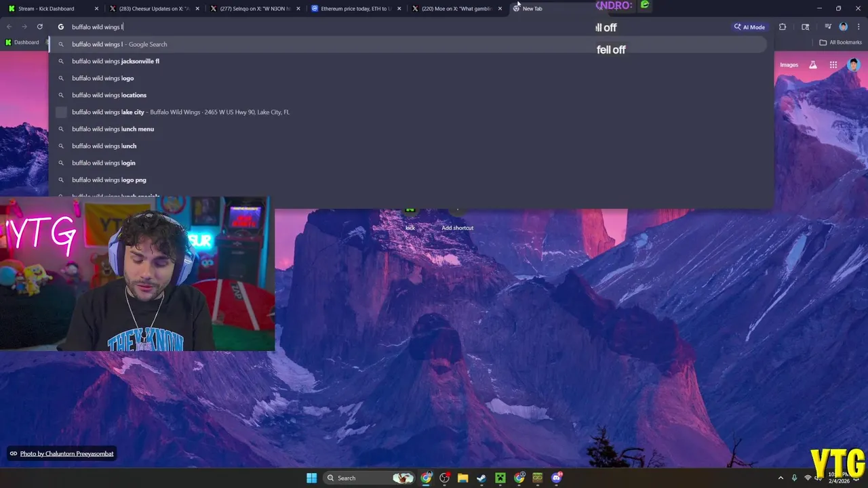Click the browser back arrow
This screenshot has height=488, width=868.
click(9, 27)
